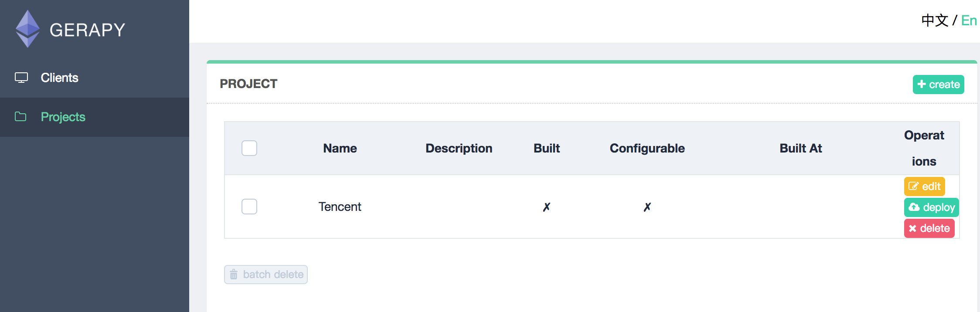980x312 pixels.
Task: Click the Projects folder icon
Action: [20, 116]
